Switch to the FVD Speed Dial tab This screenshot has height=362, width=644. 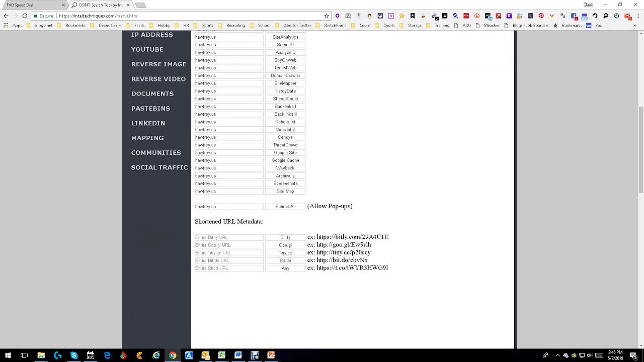(33, 5)
